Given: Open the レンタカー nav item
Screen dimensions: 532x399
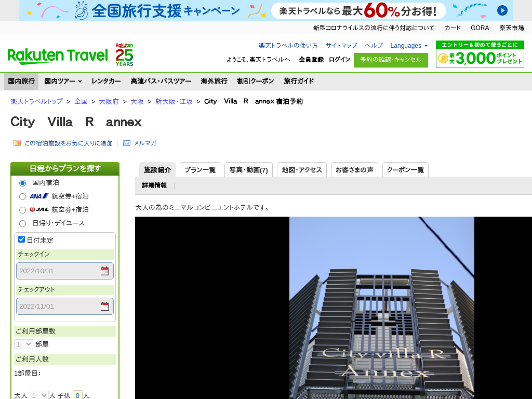Looking at the screenshot, I should click(106, 81).
